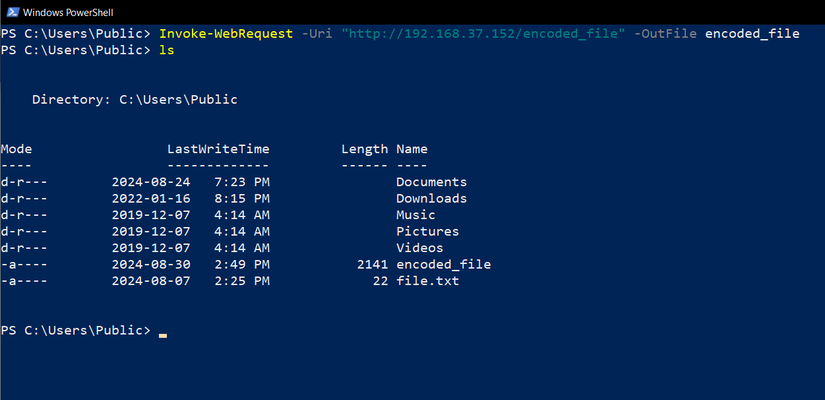
Task: Click the URL string in the first command
Action: tap(482, 34)
